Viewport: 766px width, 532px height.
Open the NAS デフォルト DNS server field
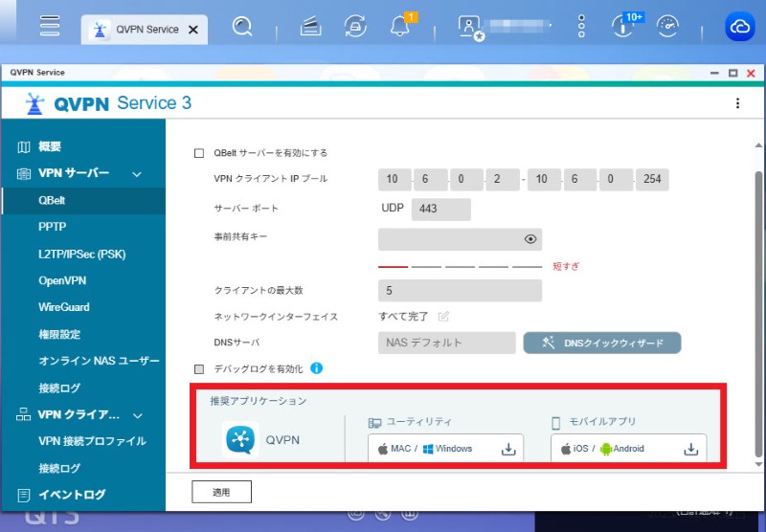(447, 343)
